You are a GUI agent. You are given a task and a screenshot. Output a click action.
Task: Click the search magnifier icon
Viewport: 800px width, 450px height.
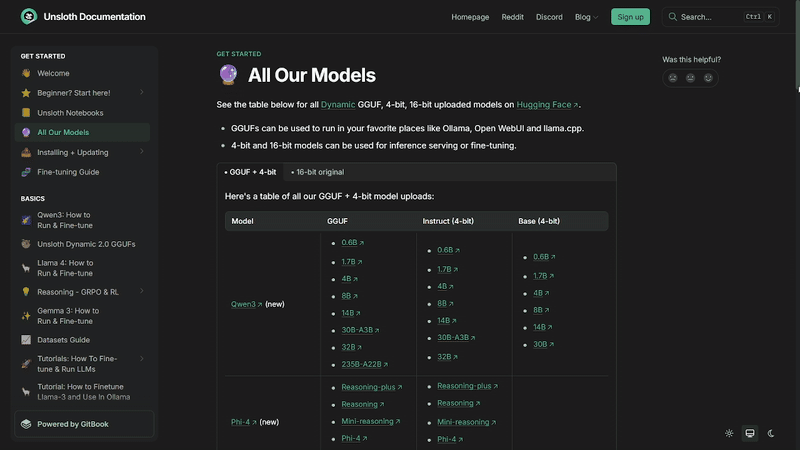[672, 17]
